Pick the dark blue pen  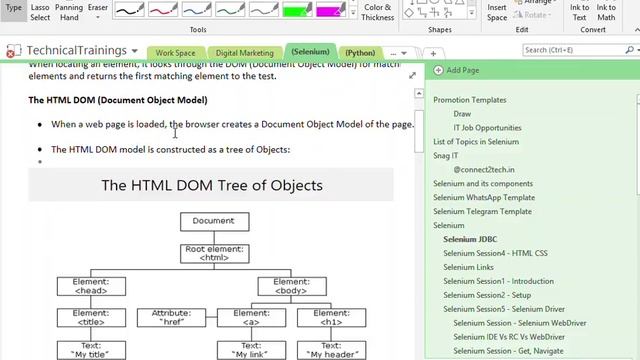click(196, 9)
